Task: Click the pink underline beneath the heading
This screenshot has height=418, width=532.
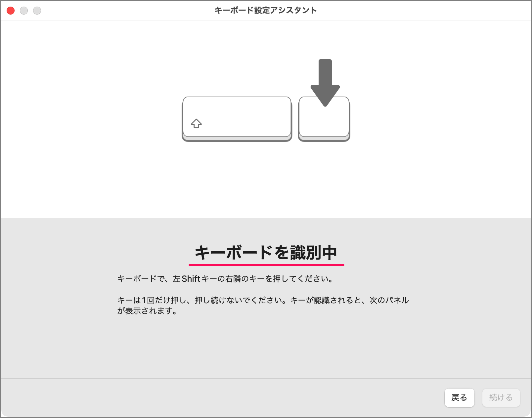Action: pyautogui.click(x=266, y=264)
